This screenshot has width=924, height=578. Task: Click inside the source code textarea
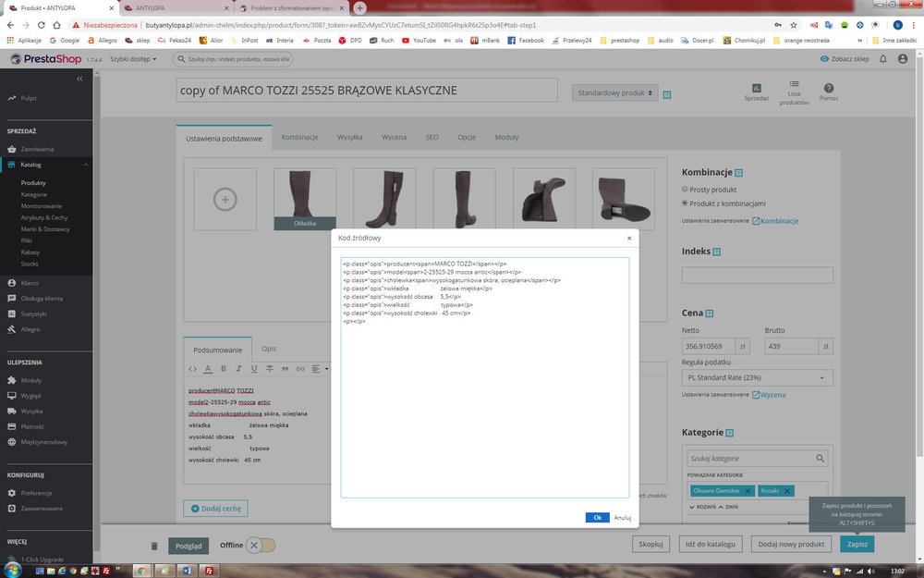point(484,377)
